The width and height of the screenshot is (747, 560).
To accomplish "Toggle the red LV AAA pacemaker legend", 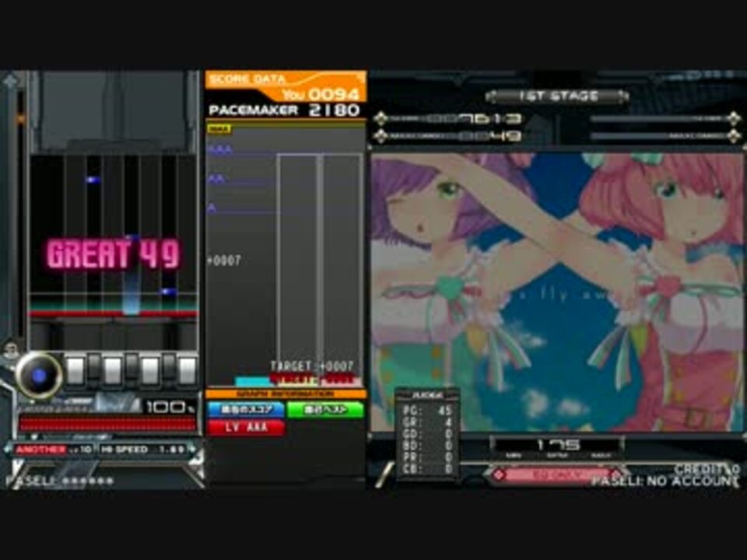I will click(245, 427).
